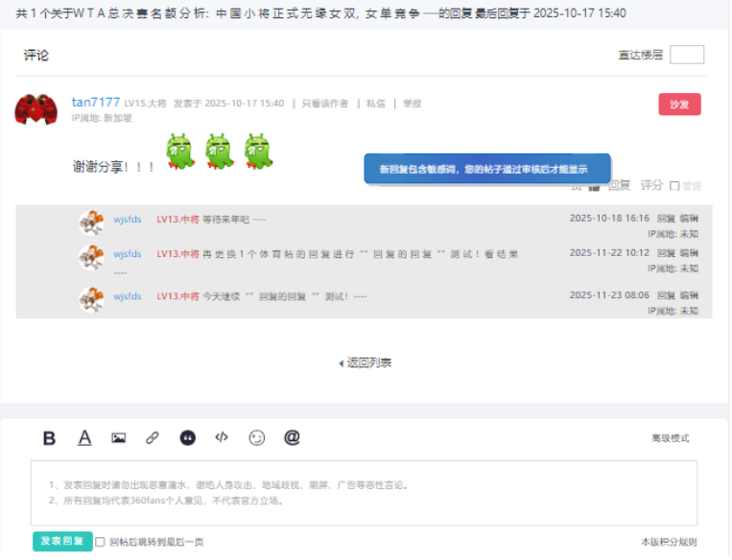Image resolution: width=732 pixels, height=560 pixels.
Task: Click 编辑 on the 2025-11-22 10:12 comment
Action: (x=689, y=253)
